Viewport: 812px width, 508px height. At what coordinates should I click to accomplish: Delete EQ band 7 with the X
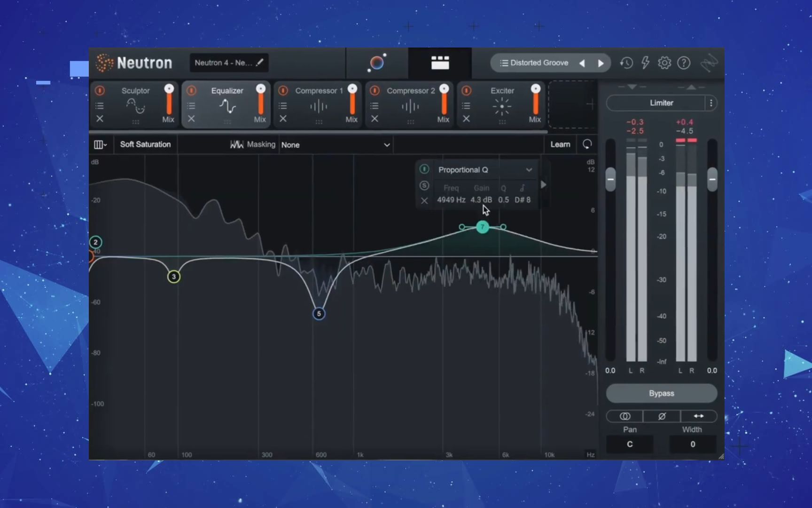pyautogui.click(x=424, y=201)
